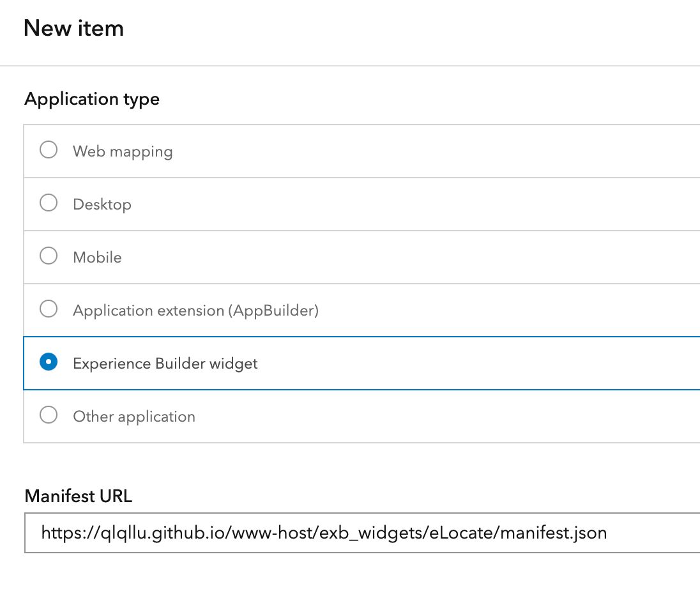This screenshot has width=700, height=598.
Task: Click the Desktop option label
Action: [x=102, y=204]
